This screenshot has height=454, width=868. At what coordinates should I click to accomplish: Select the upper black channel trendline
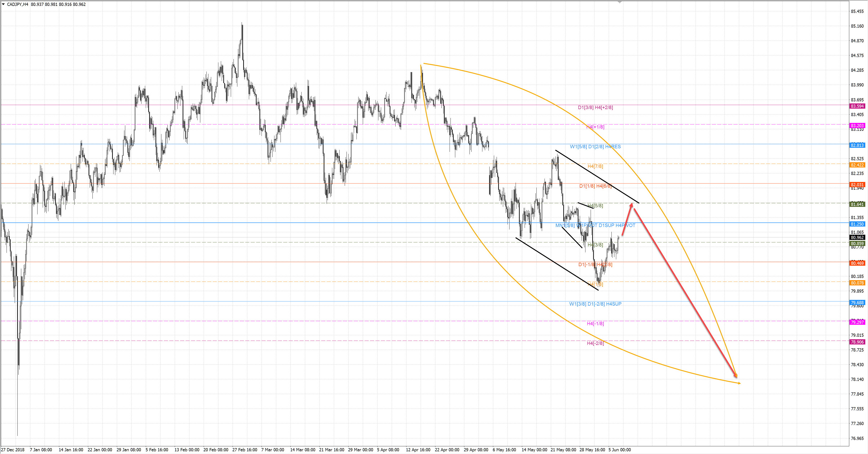[x=597, y=177]
